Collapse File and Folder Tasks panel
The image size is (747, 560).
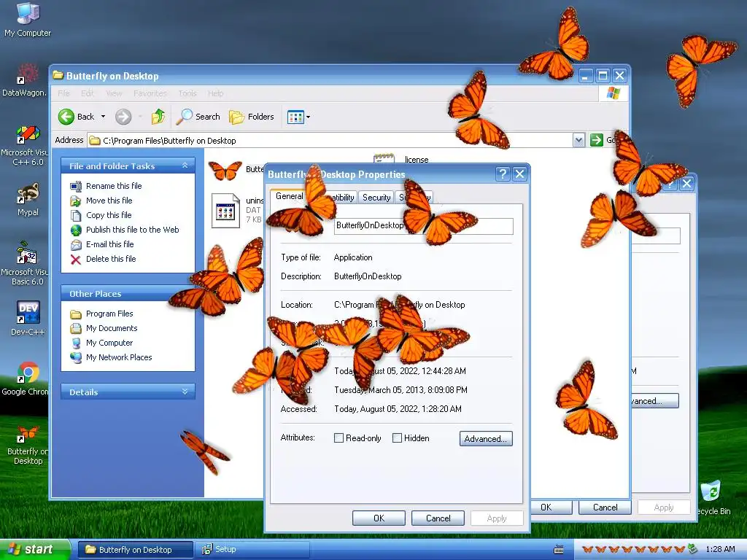(185, 166)
